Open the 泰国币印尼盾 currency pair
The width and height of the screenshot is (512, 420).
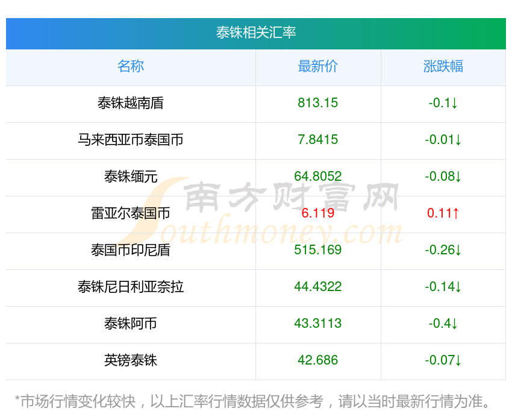point(131,250)
